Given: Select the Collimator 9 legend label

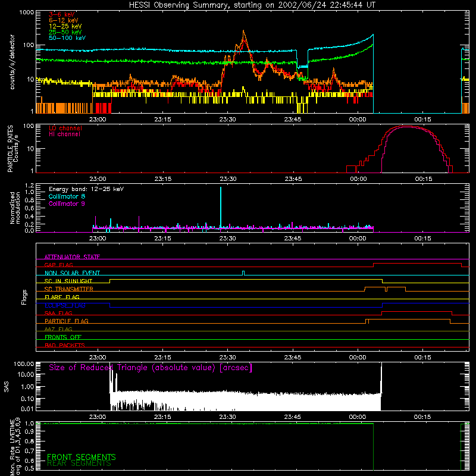Looking at the screenshot, I should click(67, 203).
